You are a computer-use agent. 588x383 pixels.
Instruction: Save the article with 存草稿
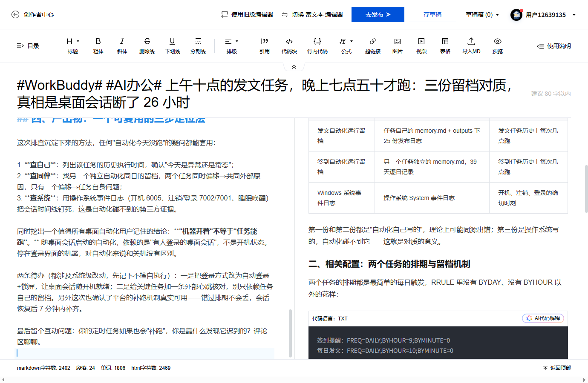click(x=432, y=14)
